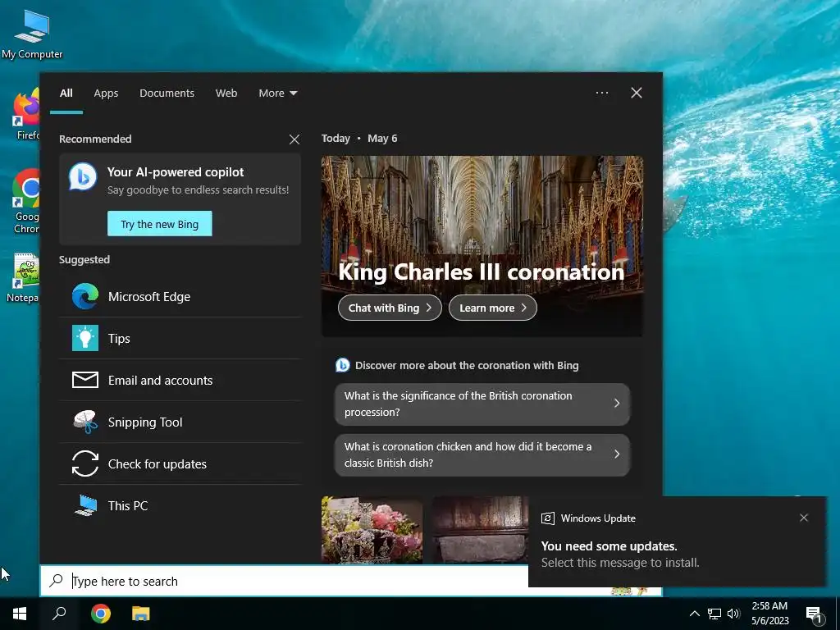This screenshot has width=840, height=630.
Task: Click the taskbar search magnifier icon
Action: tap(59, 614)
